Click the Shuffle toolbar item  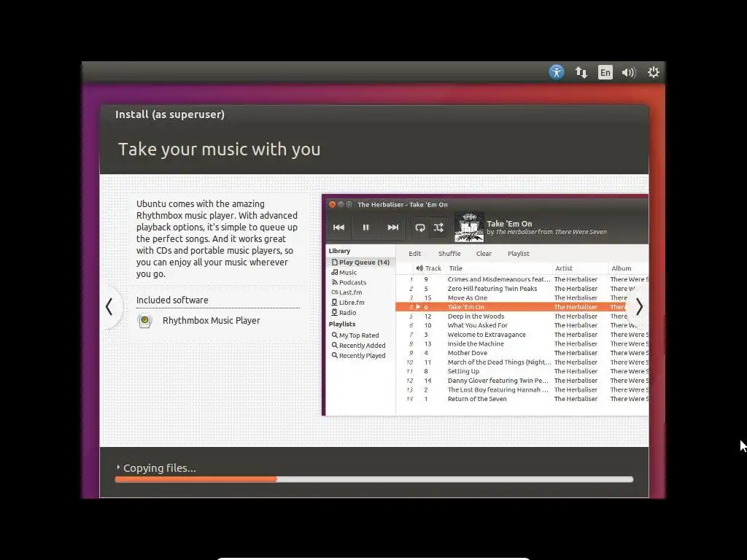coord(449,254)
